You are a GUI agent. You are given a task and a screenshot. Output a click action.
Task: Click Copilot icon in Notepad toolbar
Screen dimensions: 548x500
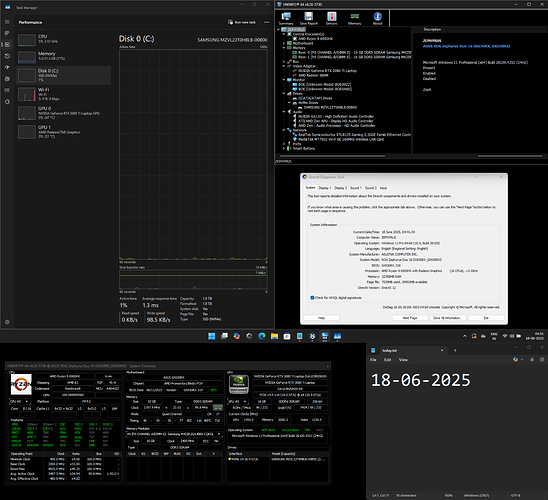click(515, 360)
